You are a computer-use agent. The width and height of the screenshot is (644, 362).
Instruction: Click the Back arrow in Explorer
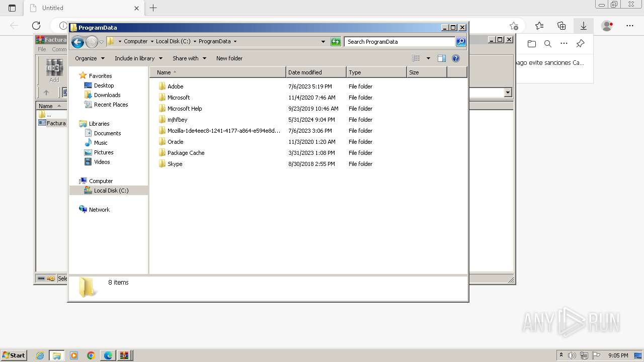(x=77, y=42)
